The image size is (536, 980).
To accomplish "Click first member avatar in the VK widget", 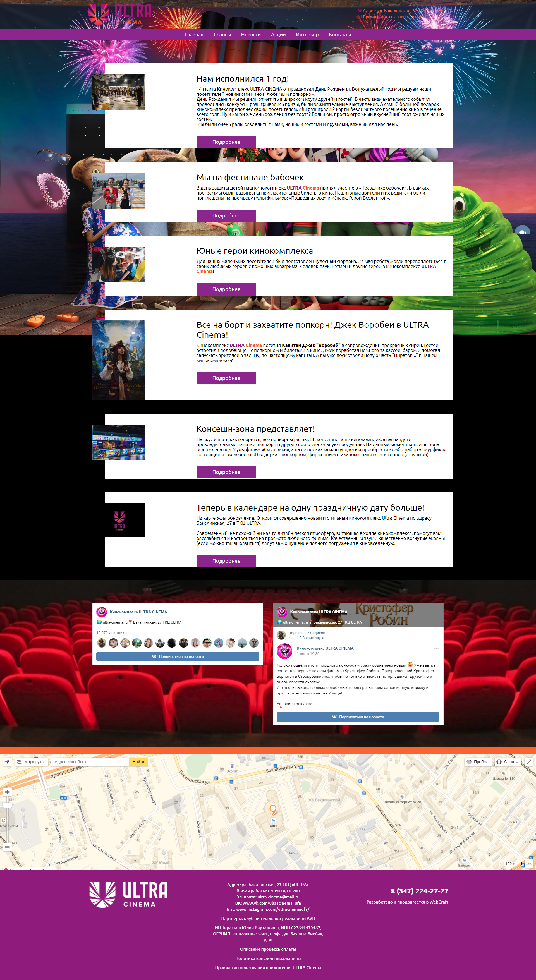I will [x=102, y=643].
